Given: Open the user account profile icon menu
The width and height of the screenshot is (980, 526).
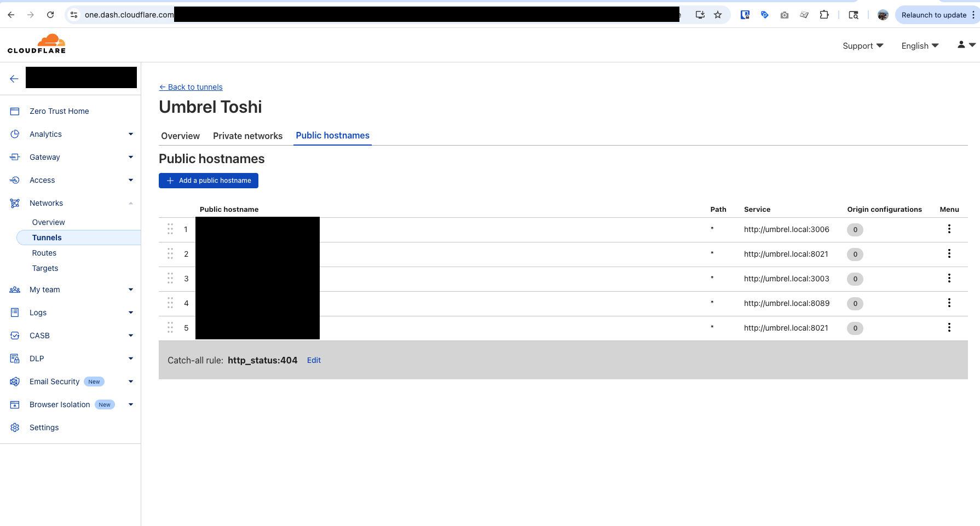Looking at the screenshot, I should point(966,45).
